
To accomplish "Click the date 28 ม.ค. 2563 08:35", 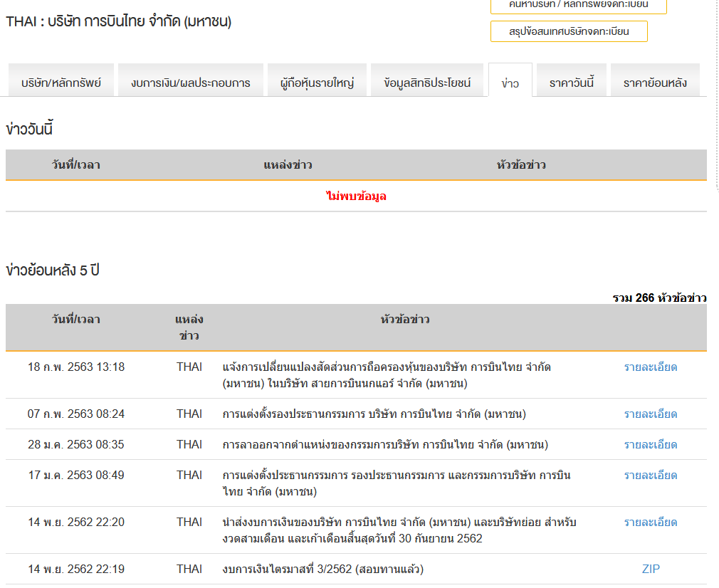I will pos(76,444).
